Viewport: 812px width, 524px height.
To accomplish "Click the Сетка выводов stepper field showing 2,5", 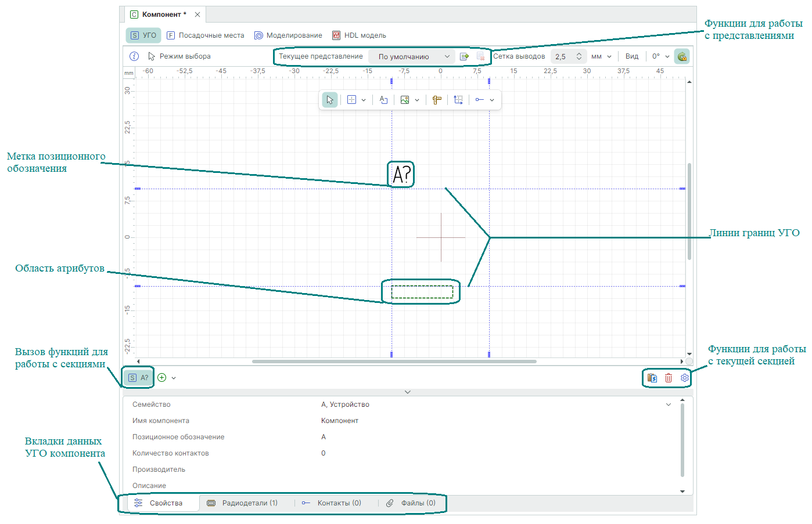I will [562, 56].
